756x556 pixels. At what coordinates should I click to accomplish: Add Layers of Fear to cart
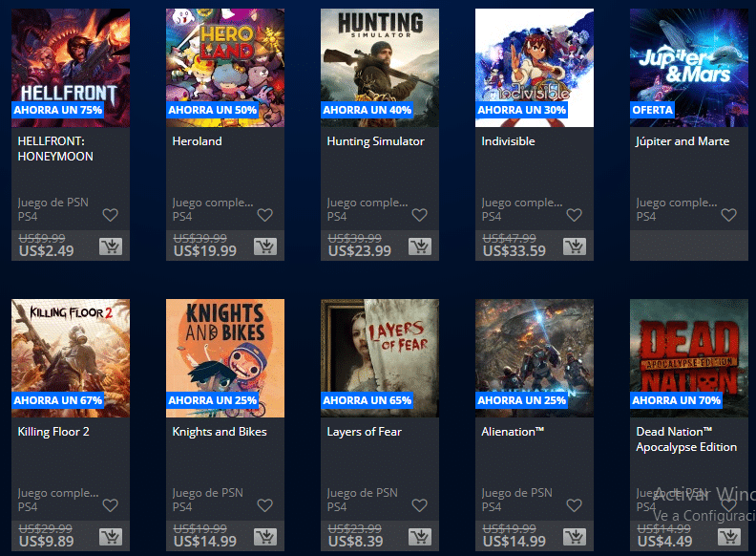point(420,537)
